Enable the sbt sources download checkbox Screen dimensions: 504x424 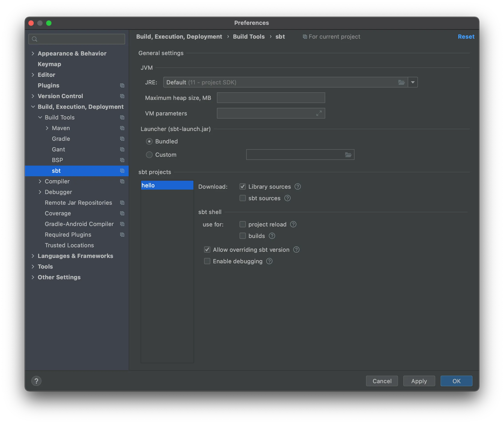pos(242,198)
